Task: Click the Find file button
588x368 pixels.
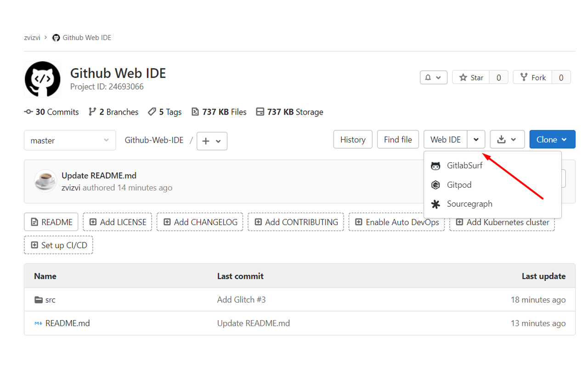Action: coord(398,139)
